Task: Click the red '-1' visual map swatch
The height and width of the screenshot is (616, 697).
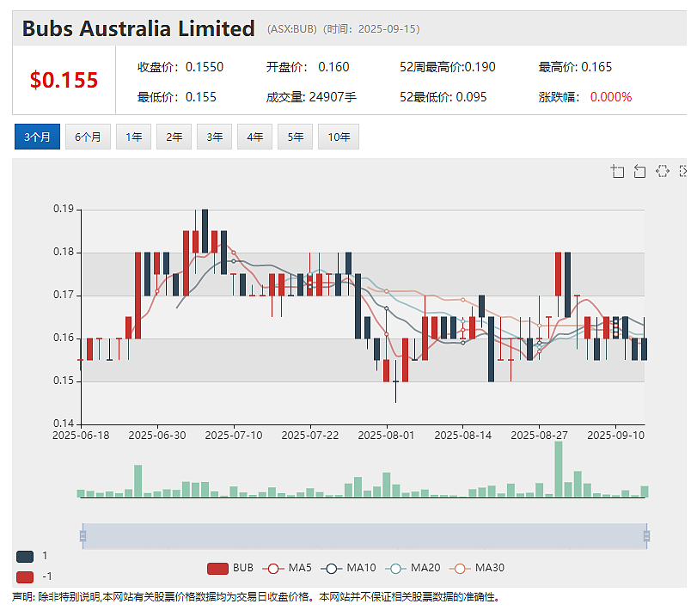Action: tap(25, 576)
